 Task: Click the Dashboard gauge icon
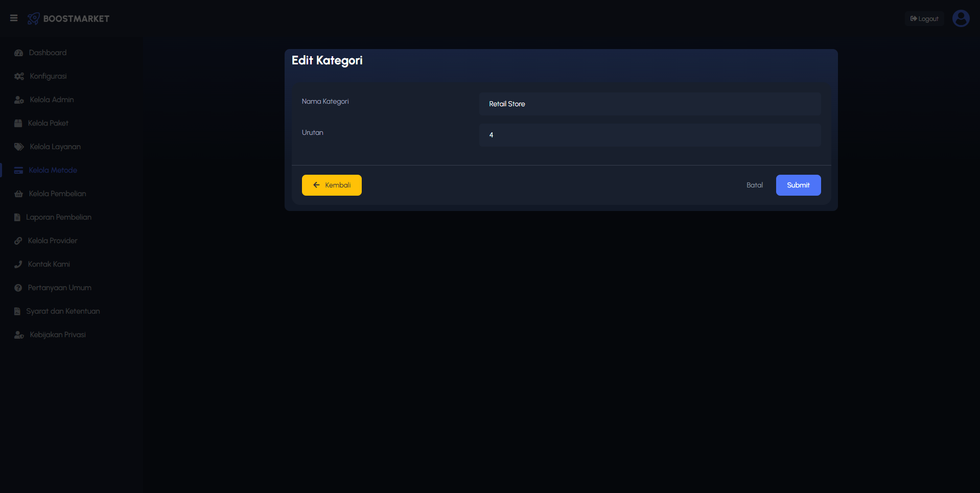coord(19,53)
